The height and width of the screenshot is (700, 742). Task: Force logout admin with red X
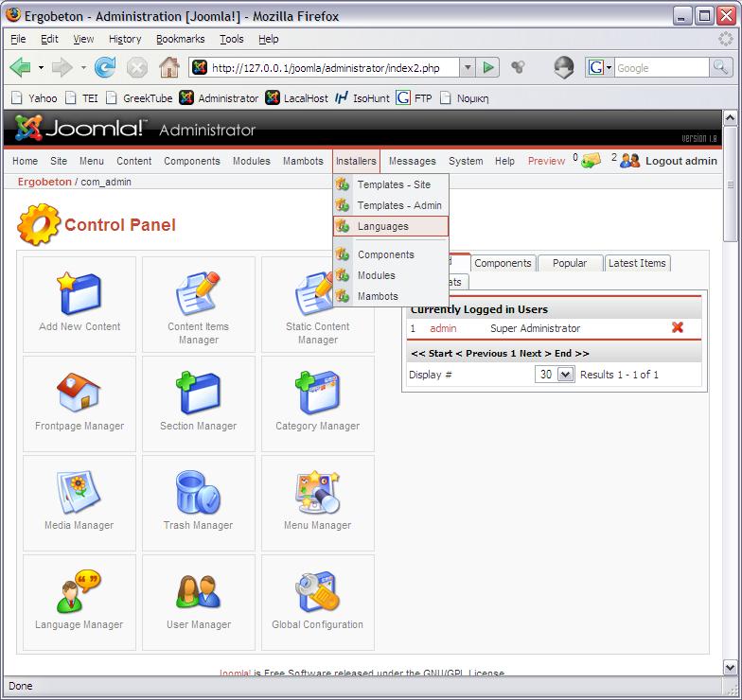coord(678,327)
